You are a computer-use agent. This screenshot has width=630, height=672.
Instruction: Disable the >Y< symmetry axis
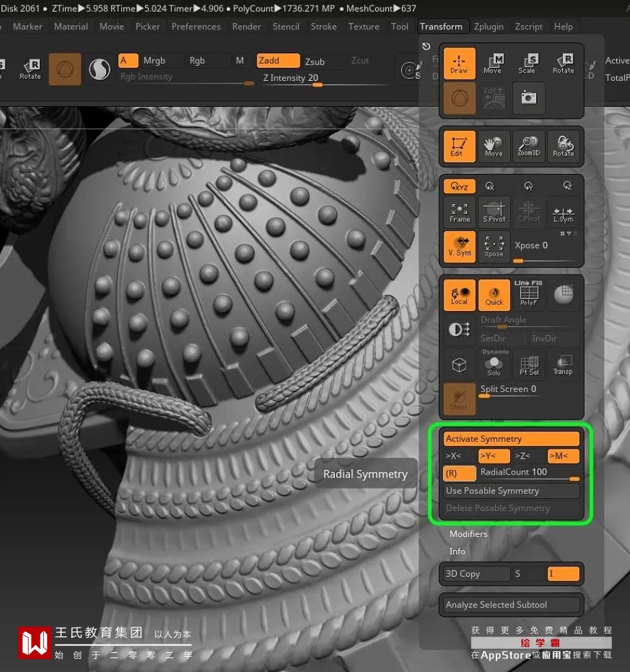[494, 456]
